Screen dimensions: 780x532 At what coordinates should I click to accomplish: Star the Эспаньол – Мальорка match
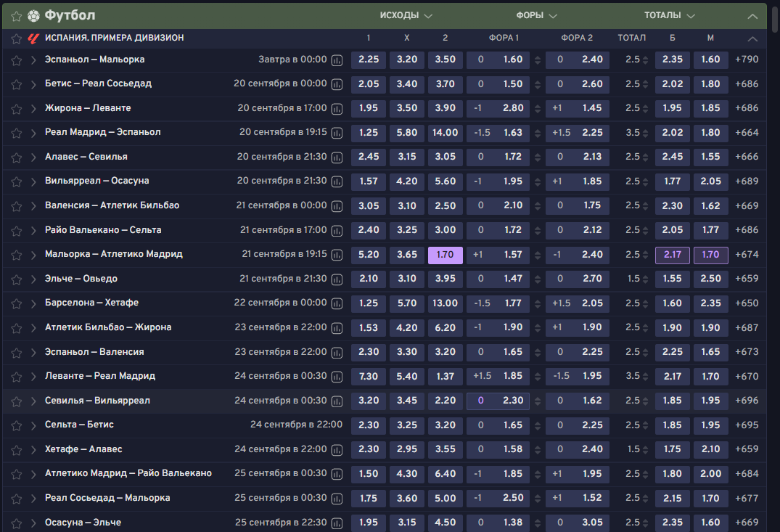pyautogui.click(x=17, y=60)
